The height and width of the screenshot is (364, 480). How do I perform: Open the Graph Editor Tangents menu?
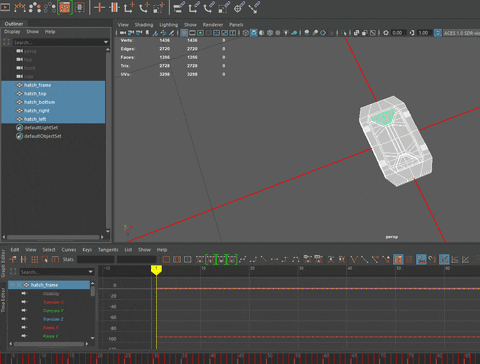pos(108,250)
